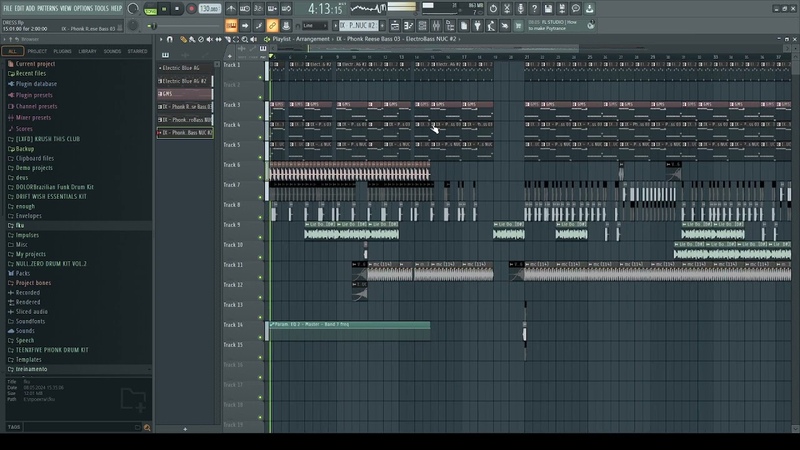Mute Track 14 with its green dot

pyautogui.click(x=260, y=337)
